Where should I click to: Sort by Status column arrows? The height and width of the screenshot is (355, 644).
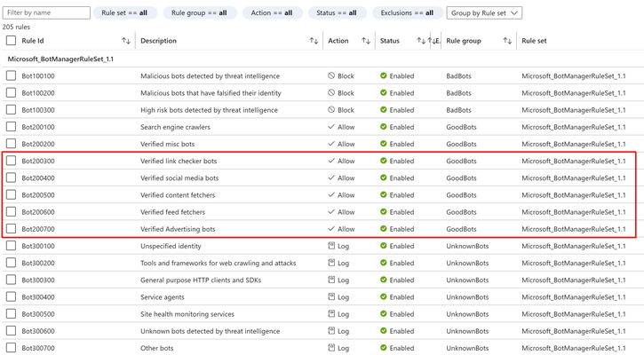pyautogui.click(x=421, y=41)
